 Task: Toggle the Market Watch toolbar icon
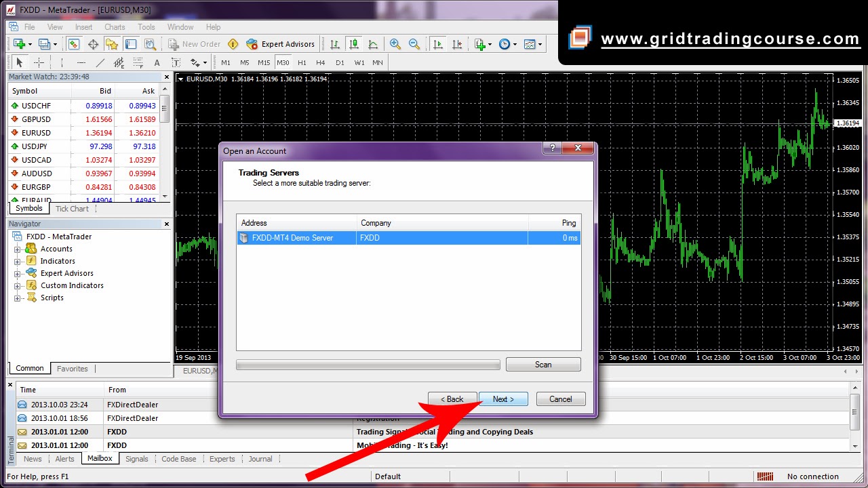(73, 44)
